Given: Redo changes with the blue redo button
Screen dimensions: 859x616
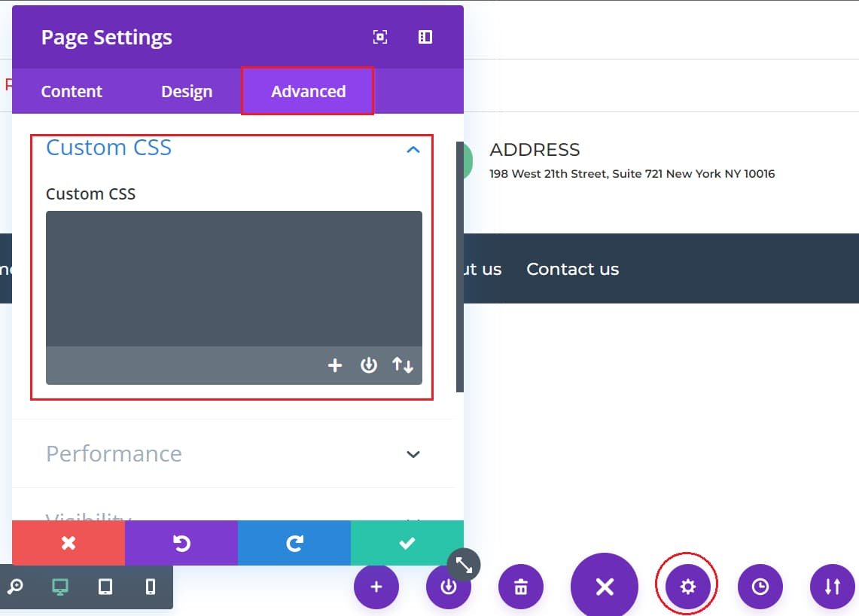Looking at the screenshot, I should [x=294, y=542].
